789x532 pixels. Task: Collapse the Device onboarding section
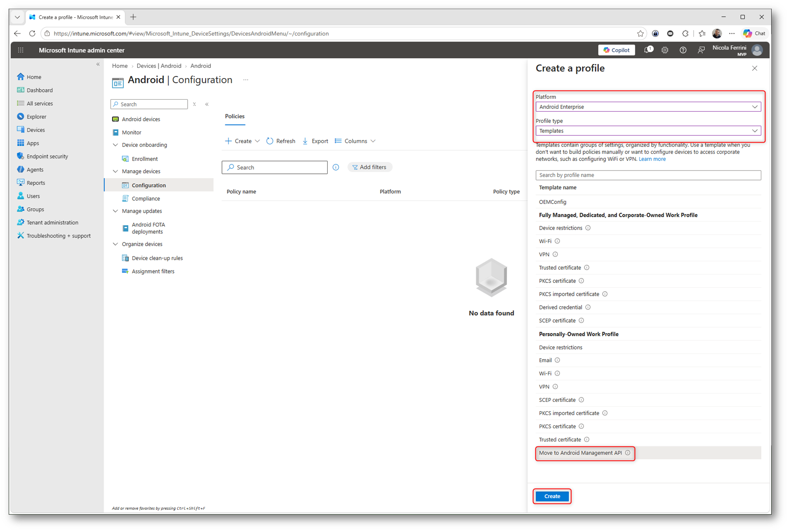115,145
